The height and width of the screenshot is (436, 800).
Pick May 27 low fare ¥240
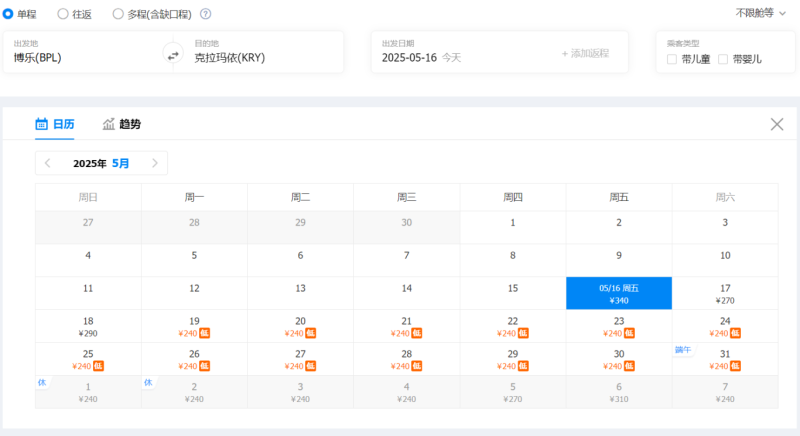301,359
